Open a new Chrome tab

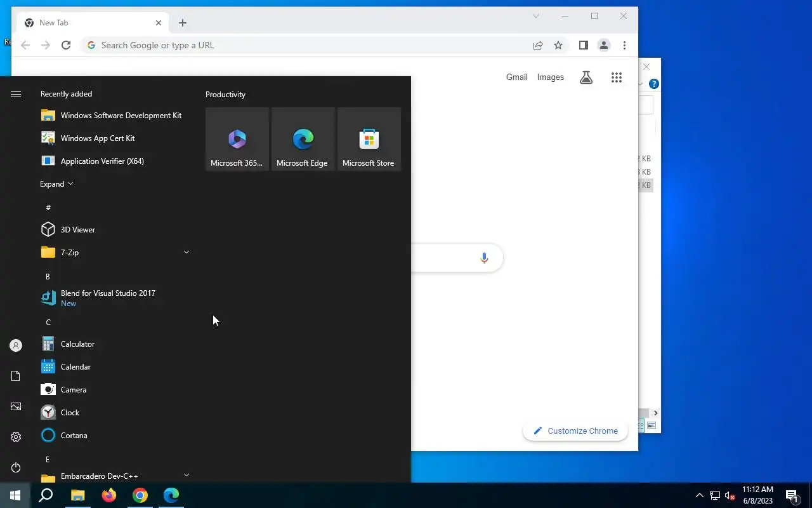[x=183, y=23]
